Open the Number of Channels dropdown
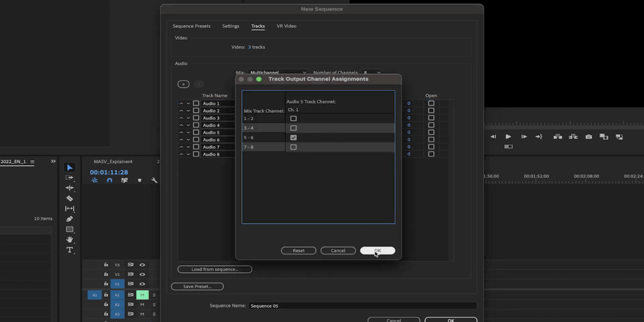Image resolution: width=644 pixels, height=322 pixels. coord(372,72)
